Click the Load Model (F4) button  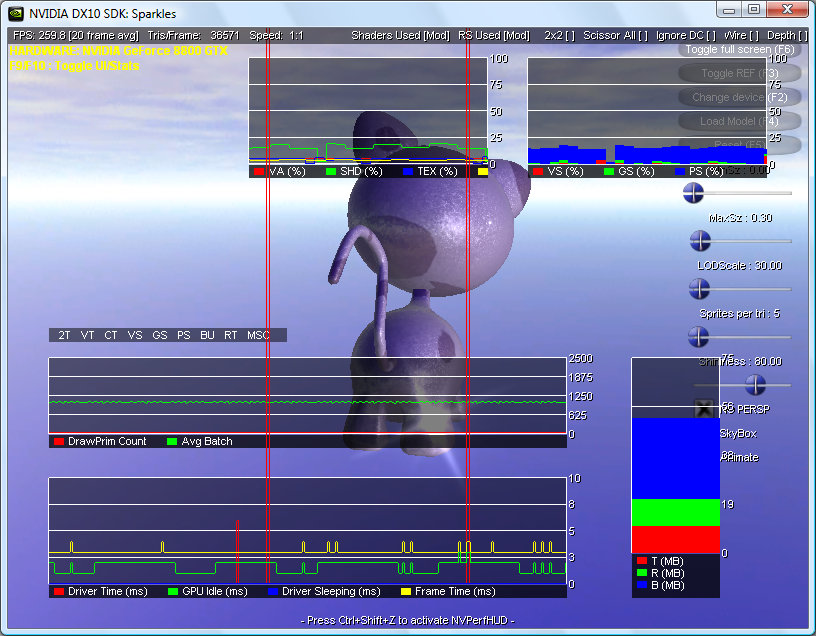(739, 121)
